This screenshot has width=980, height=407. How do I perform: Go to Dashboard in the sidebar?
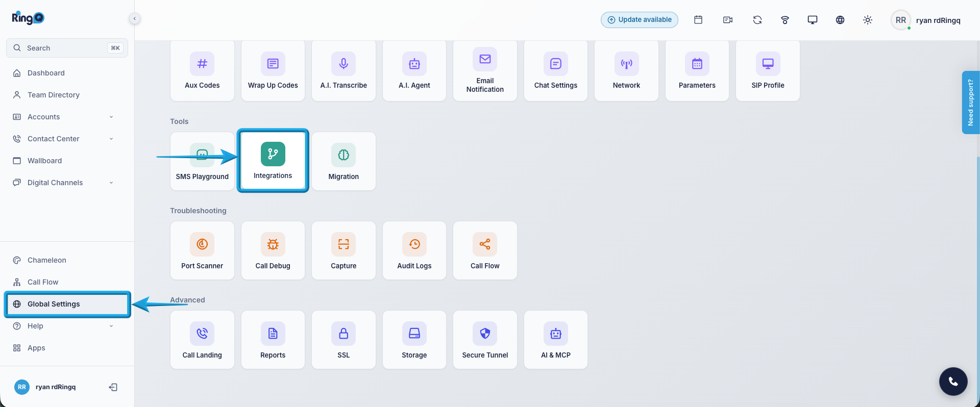tap(67, 73)
